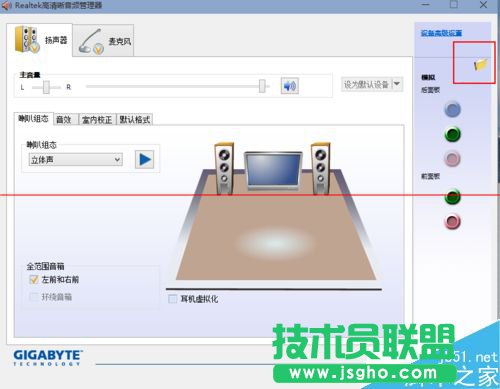Click the pink rear panel audio jack
Viewport: 500px width, 389px height.
(452, 159)
